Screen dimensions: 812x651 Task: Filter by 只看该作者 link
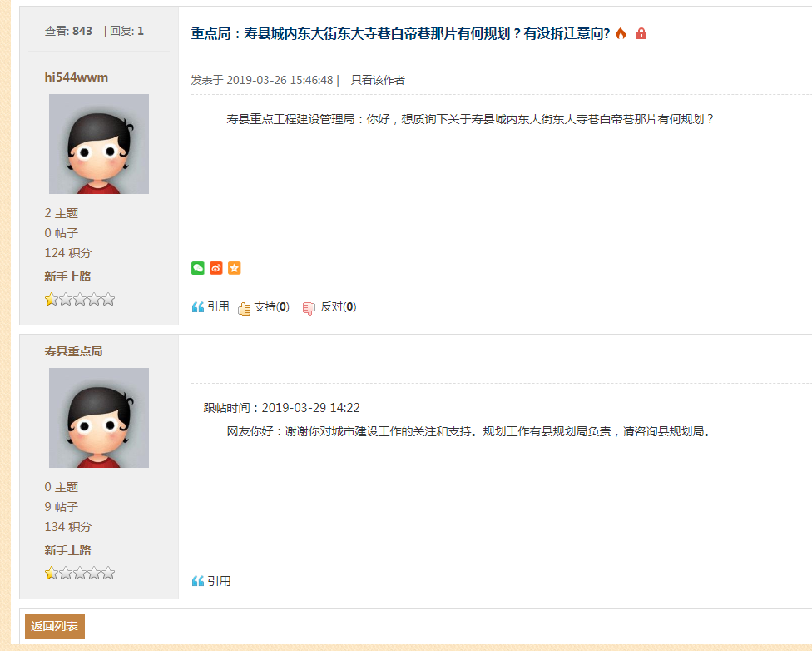[x=378, y=80]
